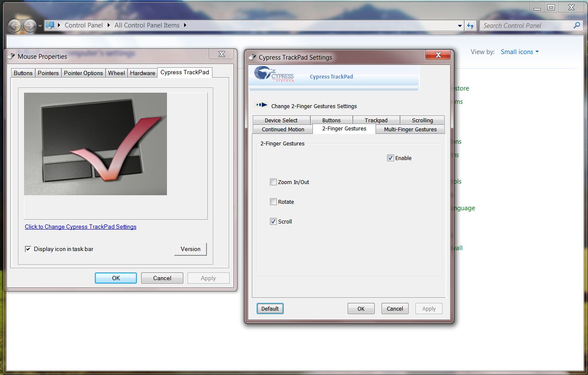The image size is (588, 375).
Task: Click Cypress TrackPad Settings title icon
Action: click(252, 57)
